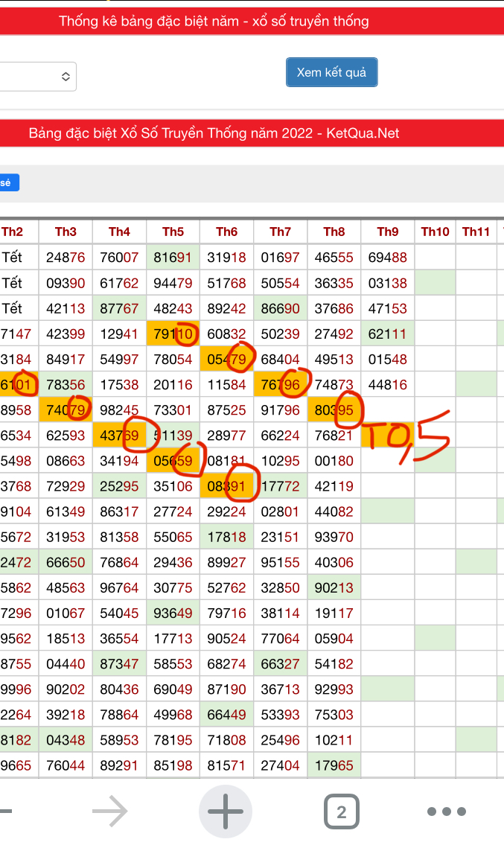Select the Th9 column header
Viewport: 504px width, 845px height.
point(387,232)
